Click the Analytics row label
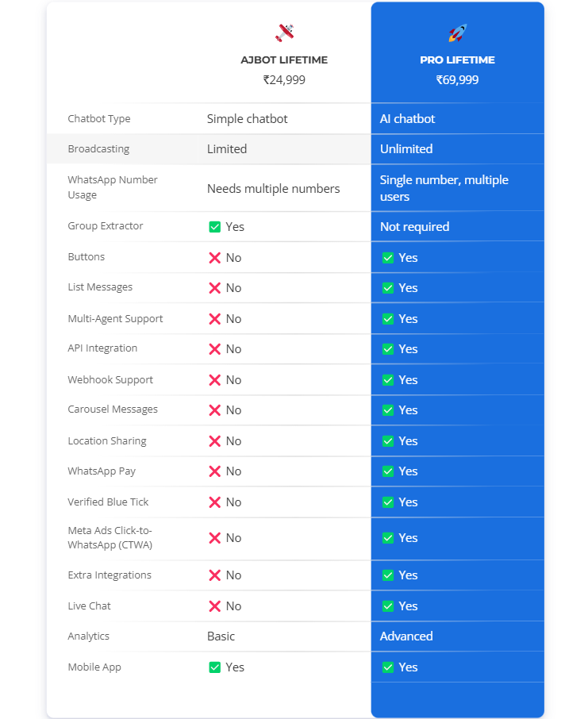The image size is (588, 719). [89, 636]
